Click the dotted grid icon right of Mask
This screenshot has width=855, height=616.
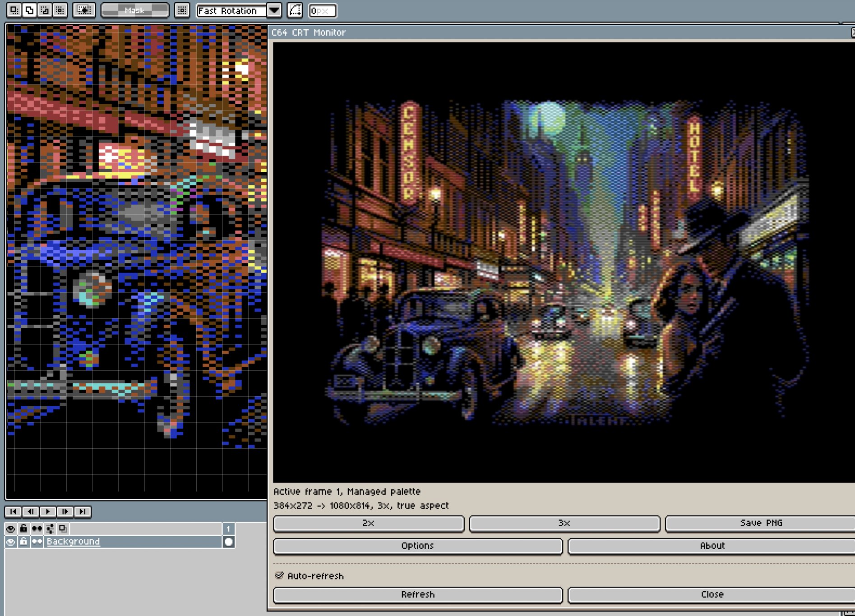click(x=182, y=10)
